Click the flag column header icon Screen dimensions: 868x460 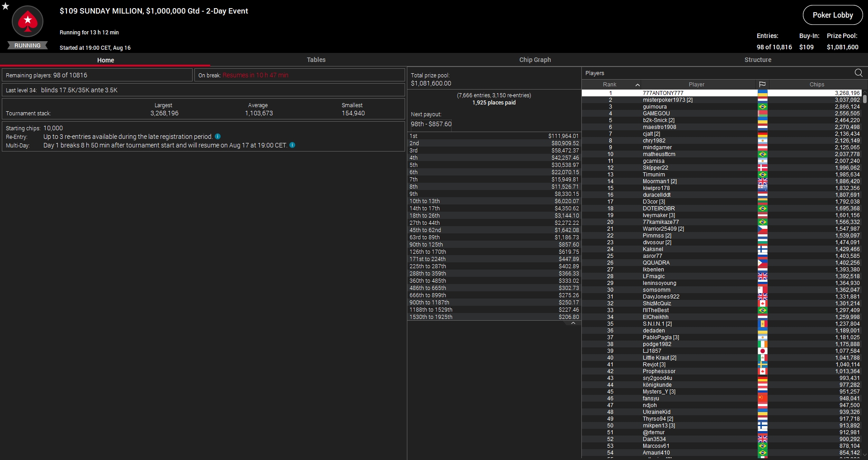click(762, 85)
